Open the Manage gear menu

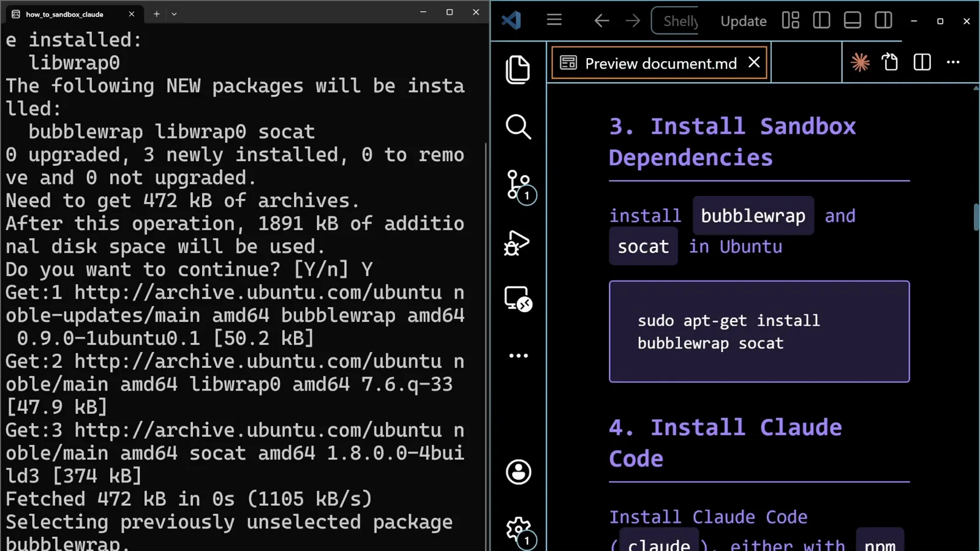521,531
